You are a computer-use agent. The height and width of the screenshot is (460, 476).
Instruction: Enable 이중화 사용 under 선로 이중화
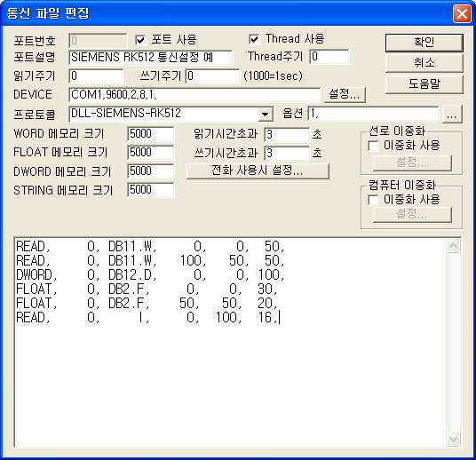pyautogui.click(x=373, y=146)
